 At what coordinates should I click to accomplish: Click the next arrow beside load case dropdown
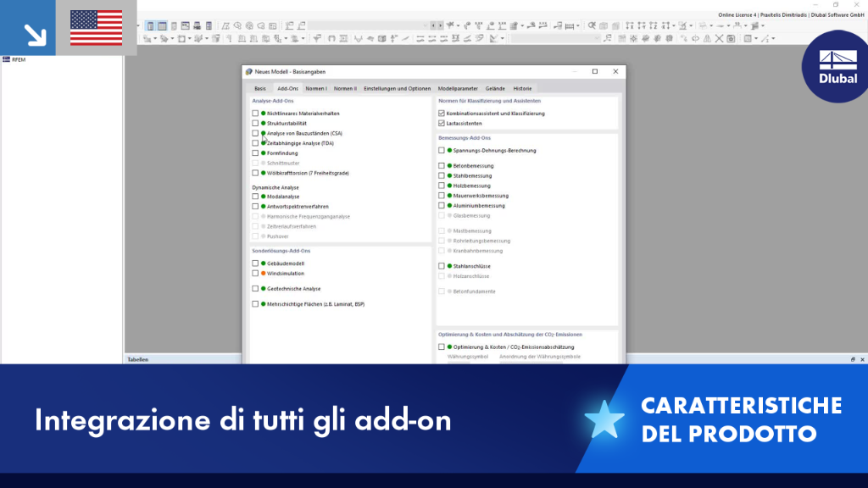[440, 25]
